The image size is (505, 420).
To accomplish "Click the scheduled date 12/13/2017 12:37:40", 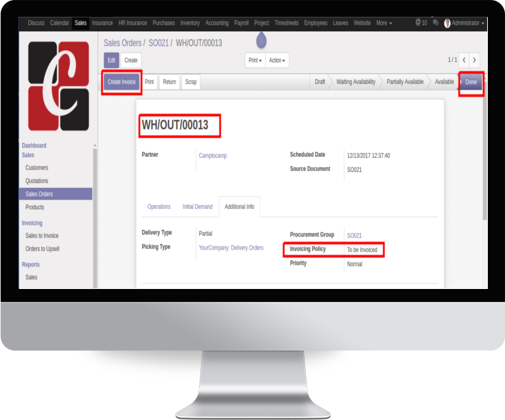I will tap(368, 156).
